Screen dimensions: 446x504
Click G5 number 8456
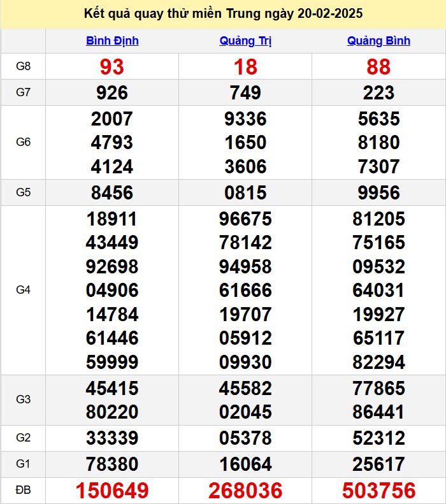coord(112,193)
